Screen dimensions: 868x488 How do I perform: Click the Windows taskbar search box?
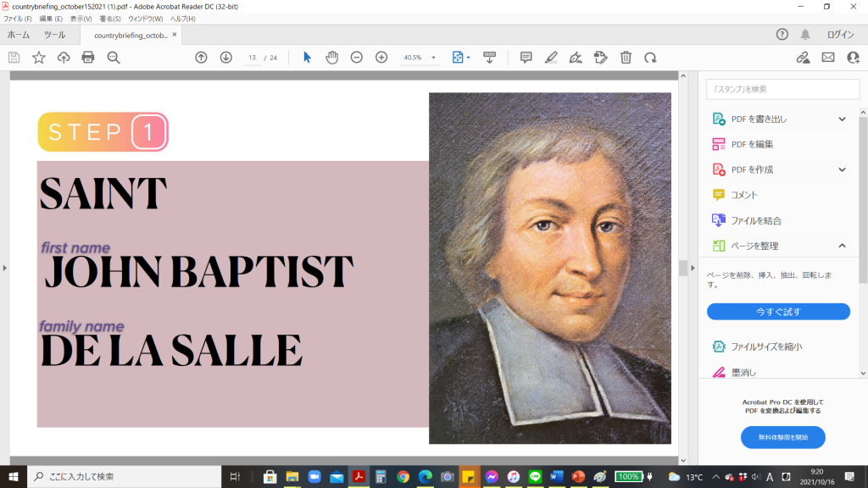(x=124, y=476)
